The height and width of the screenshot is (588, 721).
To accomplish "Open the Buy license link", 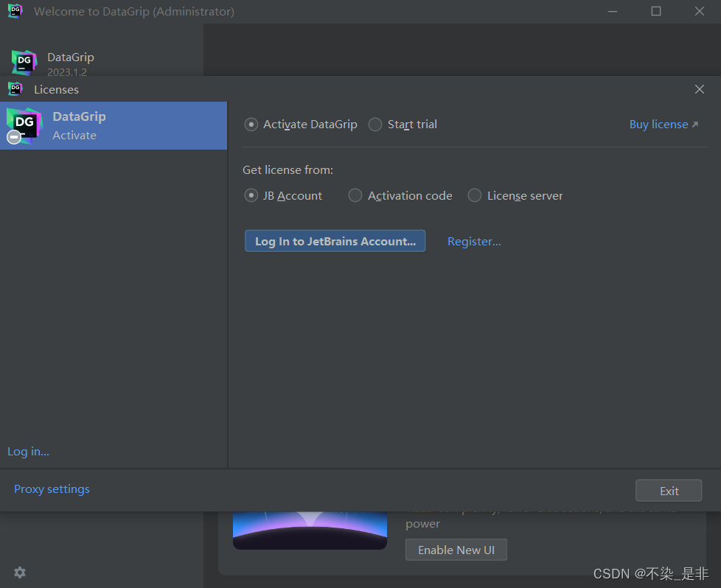I will 663,125.
